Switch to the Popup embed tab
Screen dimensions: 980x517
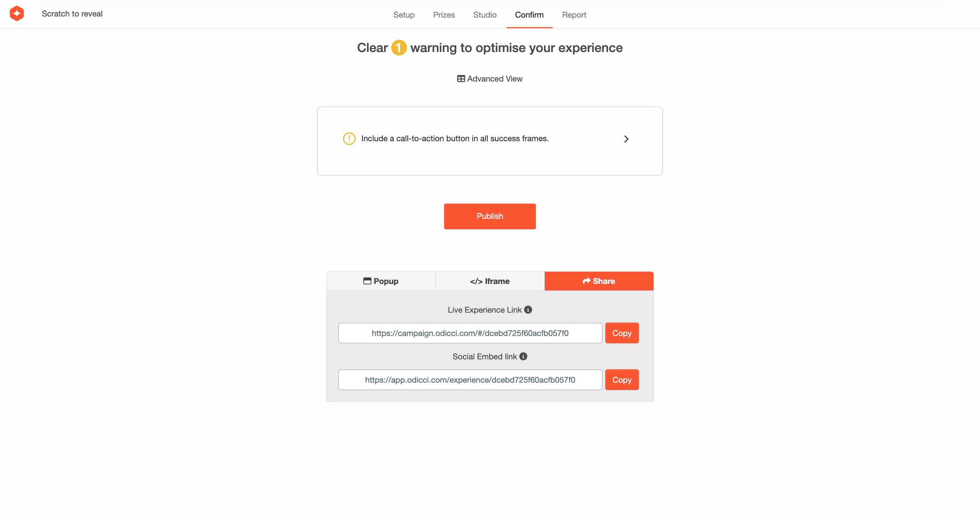point(381,281)
